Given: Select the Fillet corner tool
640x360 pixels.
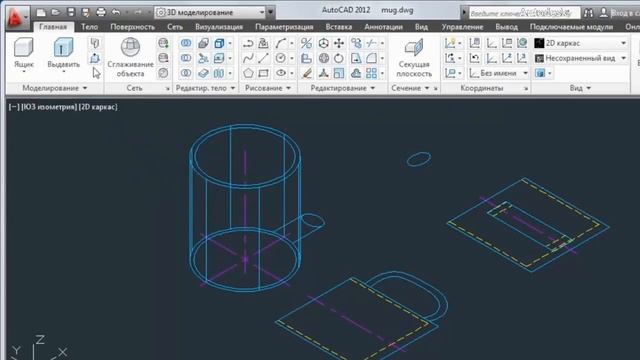Looking at the screenshot, I should click(x=371, y=58).
